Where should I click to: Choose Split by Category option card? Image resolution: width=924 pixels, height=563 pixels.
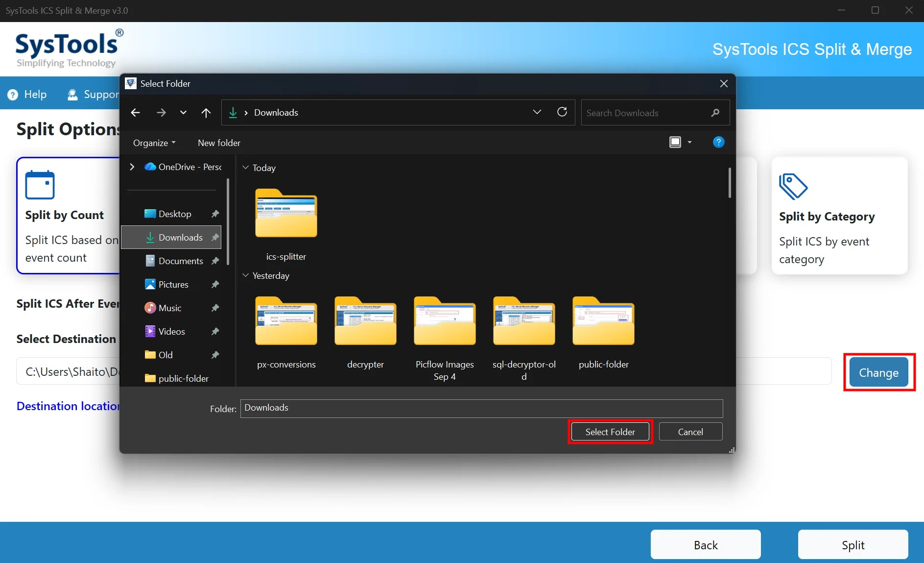point(839,216)
